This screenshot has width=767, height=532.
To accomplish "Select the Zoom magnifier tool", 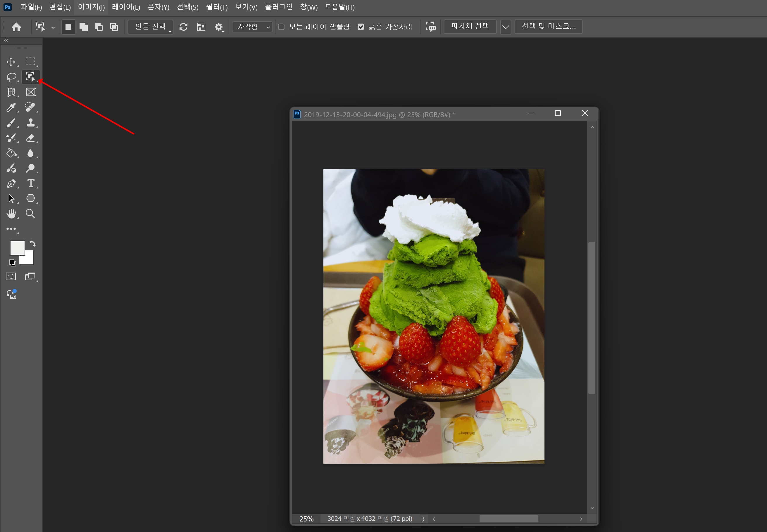I will tap(30, 214).
